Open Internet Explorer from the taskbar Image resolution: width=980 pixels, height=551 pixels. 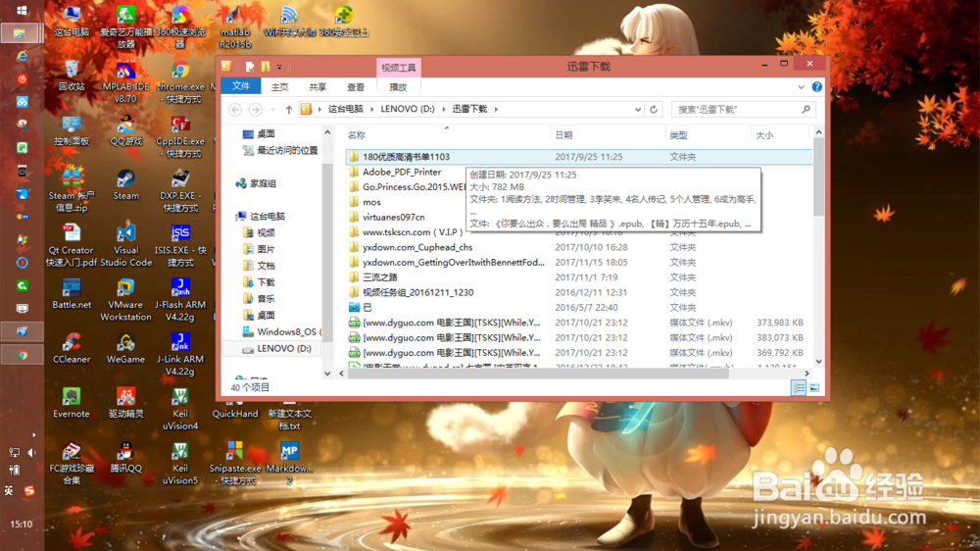[x=22, y=56]
